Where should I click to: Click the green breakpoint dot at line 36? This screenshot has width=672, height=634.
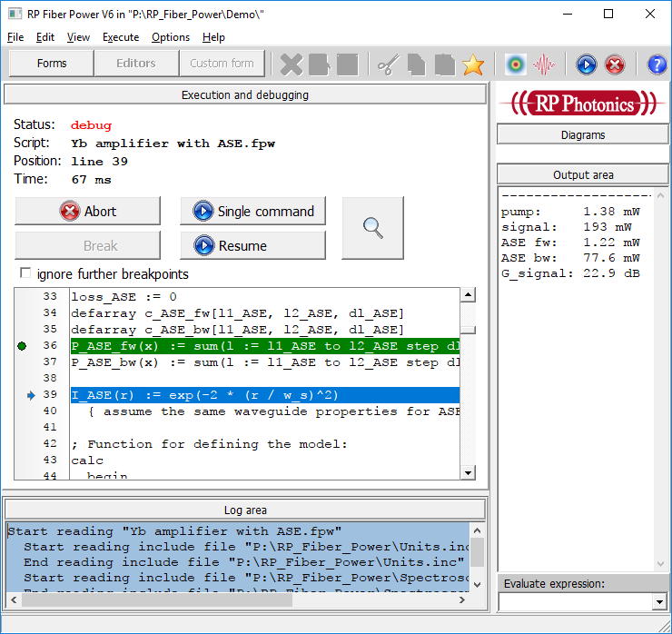(x=22, y=346)
